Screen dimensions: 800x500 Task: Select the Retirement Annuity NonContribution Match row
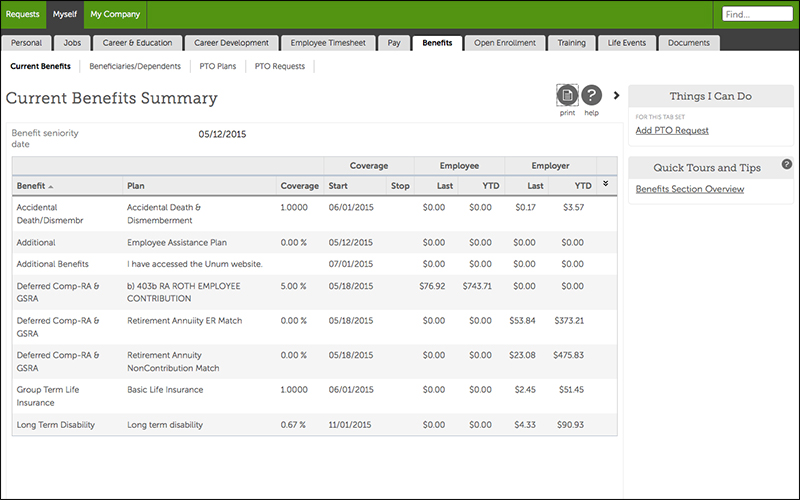[x=314, y=362]
